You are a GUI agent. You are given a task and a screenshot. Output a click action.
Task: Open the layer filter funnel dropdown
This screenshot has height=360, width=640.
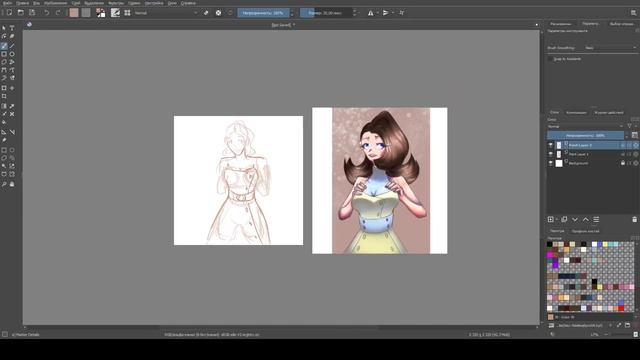click(630, 127)
